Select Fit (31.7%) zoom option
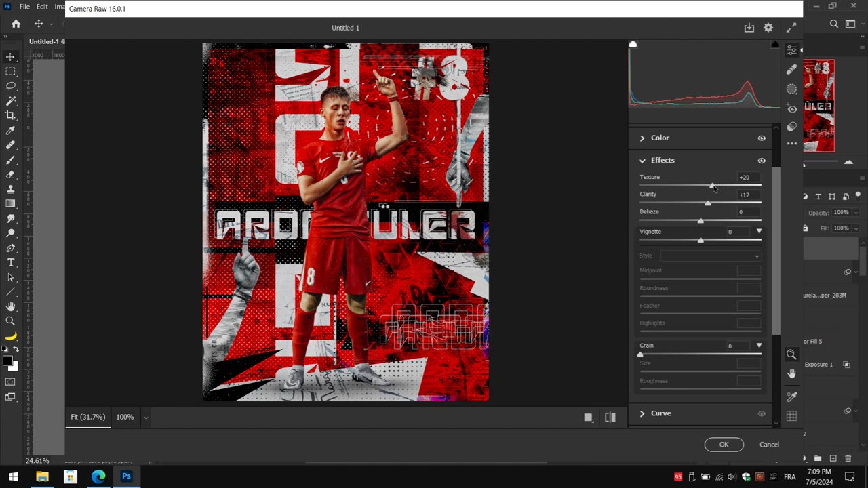The image size is (868, 488). [x=88, y=418]
